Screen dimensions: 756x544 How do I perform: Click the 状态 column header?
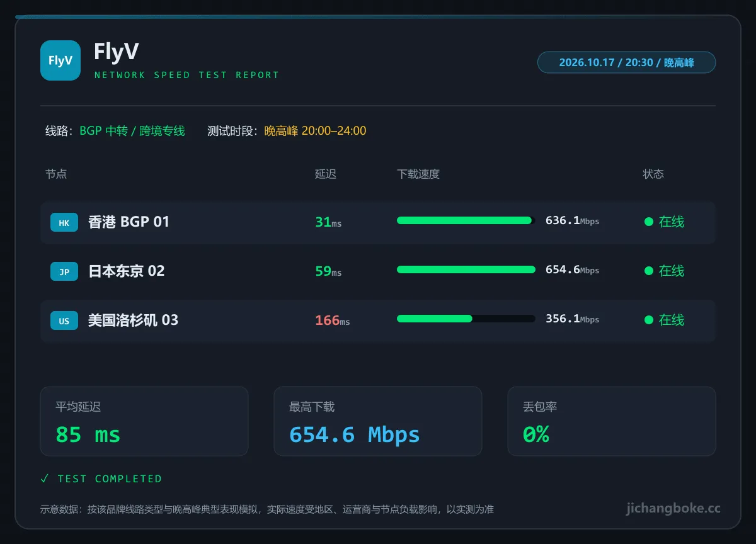point(653,174)
